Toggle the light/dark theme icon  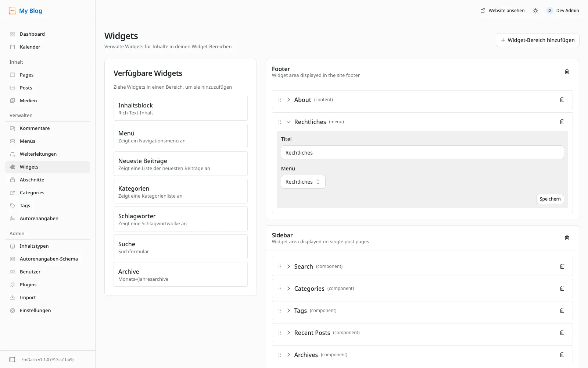pyautogui.click(x=535, y=11)
